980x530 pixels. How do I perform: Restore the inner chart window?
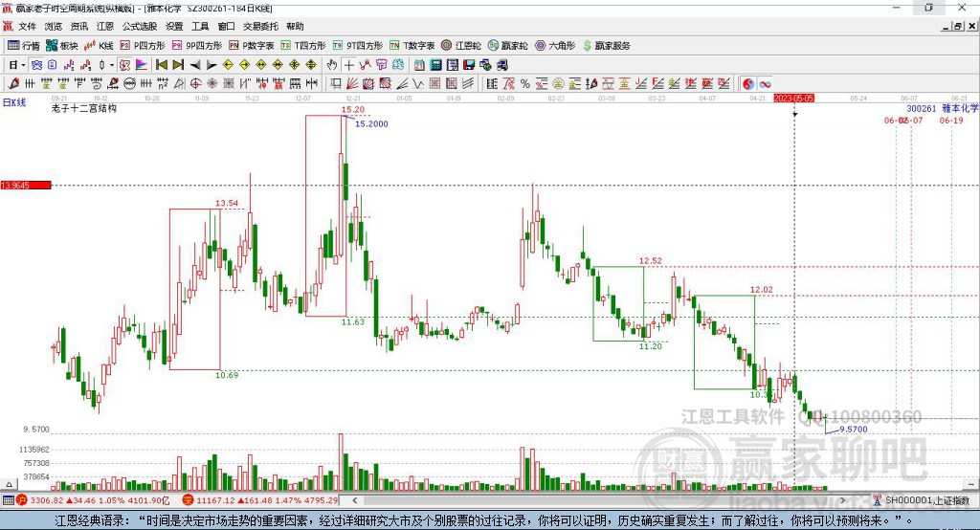[959, 26]
